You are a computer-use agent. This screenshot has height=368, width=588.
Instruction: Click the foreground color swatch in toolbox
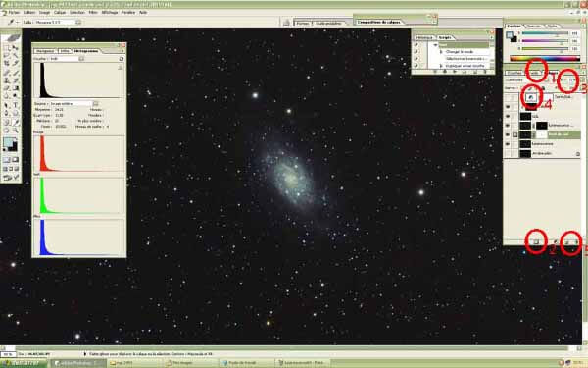(8, 142)
